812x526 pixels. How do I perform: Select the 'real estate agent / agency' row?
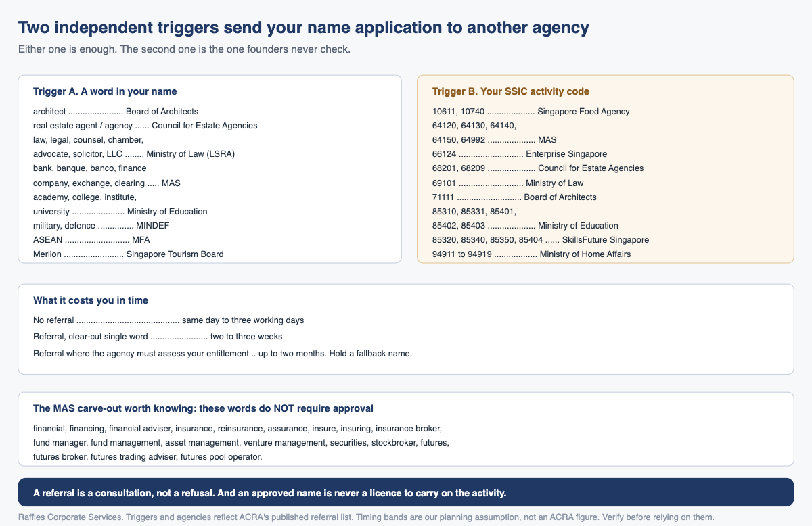pos(145,125)
